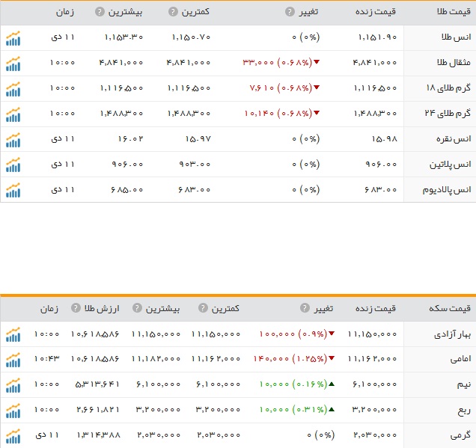This screenshot has height=448, width=476.
Task: Open the chart icon for انس نقره row
Action: [x=13, y=140]
